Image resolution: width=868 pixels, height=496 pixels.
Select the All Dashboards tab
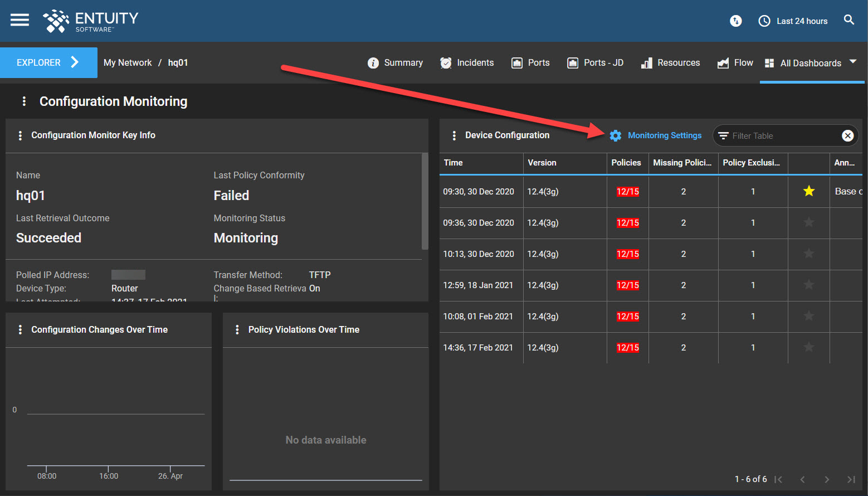[x=811, y=63]
